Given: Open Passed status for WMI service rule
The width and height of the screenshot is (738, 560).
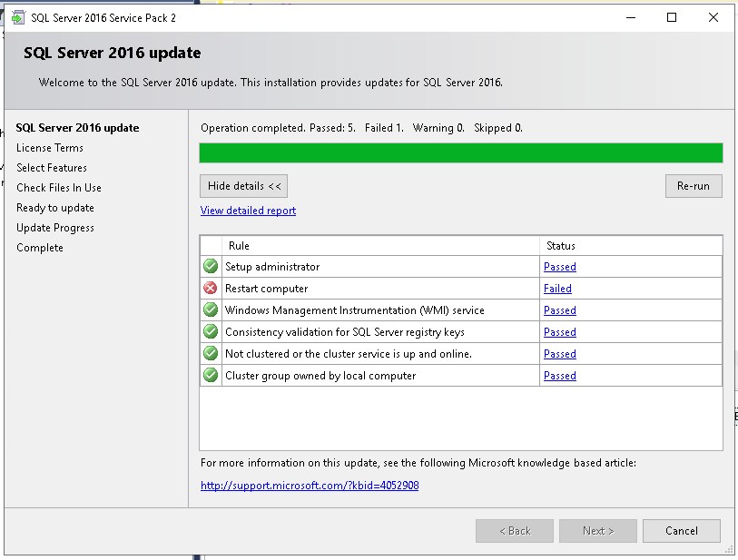Looking at the screenshot, I should coord(559,310).
